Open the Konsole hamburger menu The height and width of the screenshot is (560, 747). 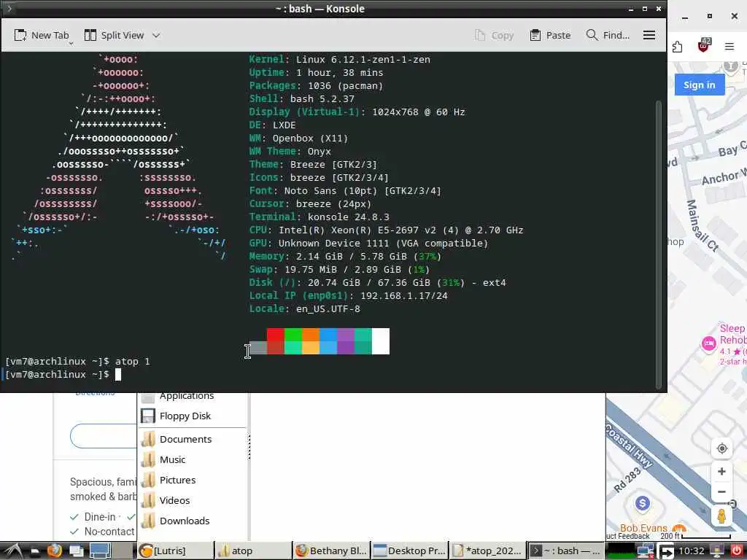tap(649, 35)
